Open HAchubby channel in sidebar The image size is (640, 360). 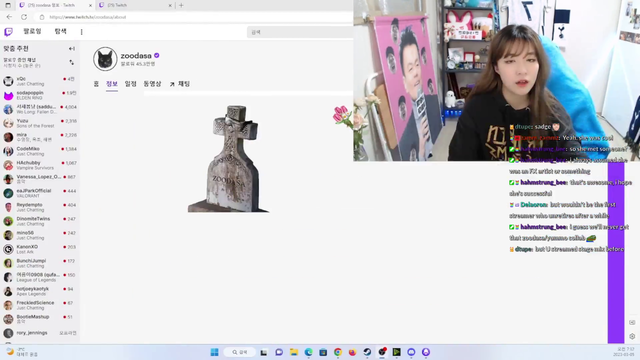(40, 165)
